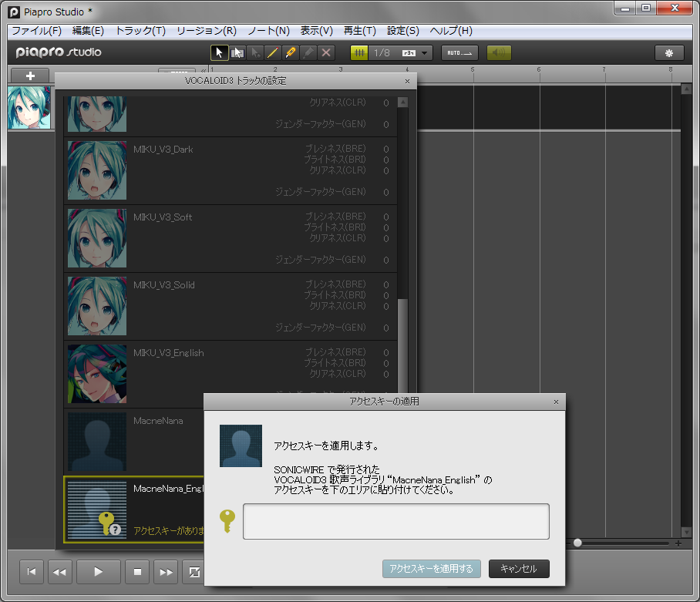
Task: Collapse the panel with double-chevron button
Action: [x=204, y=70]
